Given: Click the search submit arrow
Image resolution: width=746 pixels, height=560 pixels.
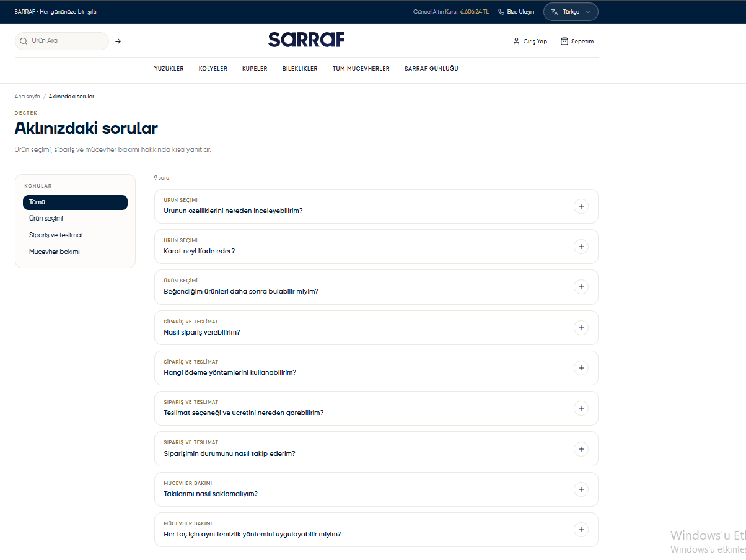Looking at the screenshot, I should click(118, 41).
